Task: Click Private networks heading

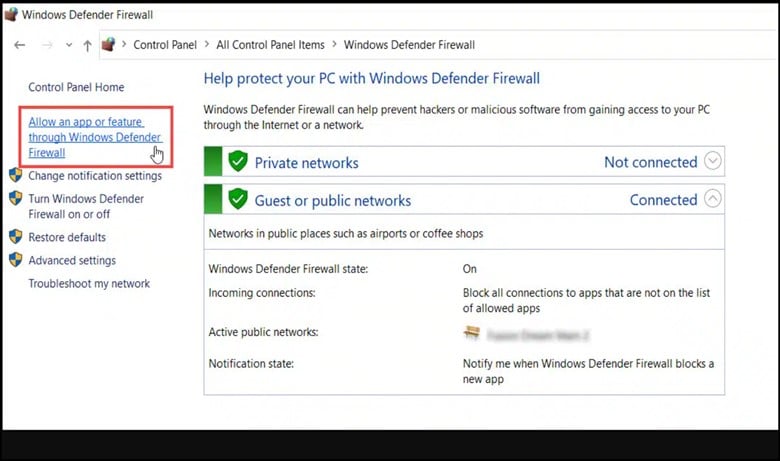Action: point(306,163)
